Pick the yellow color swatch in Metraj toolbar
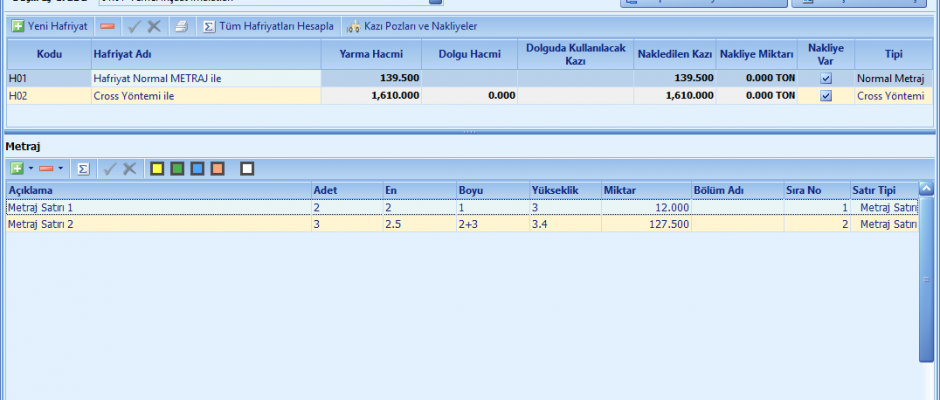The image size is (940, 400). [x=157, y=168]
